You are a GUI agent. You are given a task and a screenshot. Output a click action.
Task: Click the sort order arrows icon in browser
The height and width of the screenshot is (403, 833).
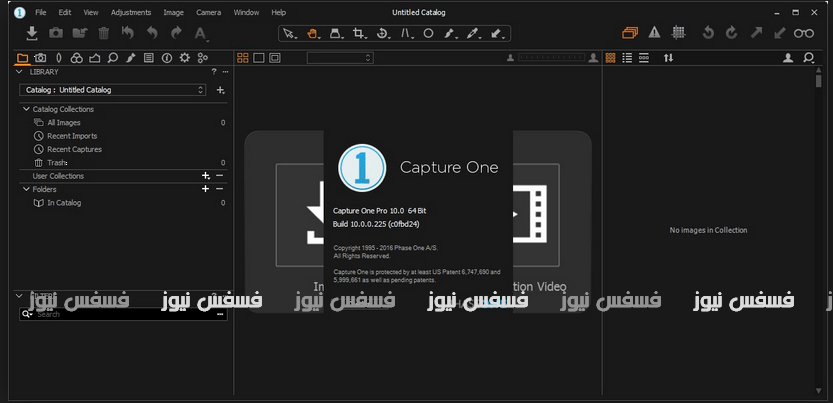point(668,58)
